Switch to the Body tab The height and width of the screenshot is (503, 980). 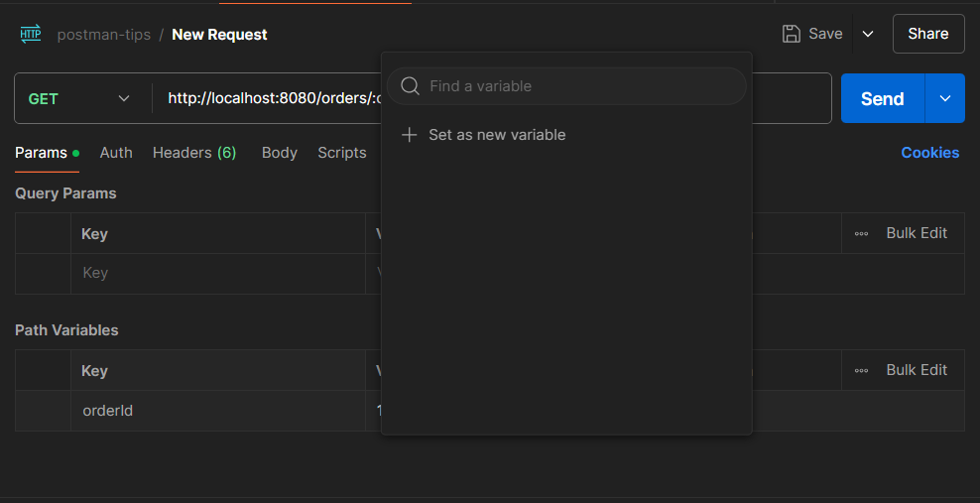(280, 153)
